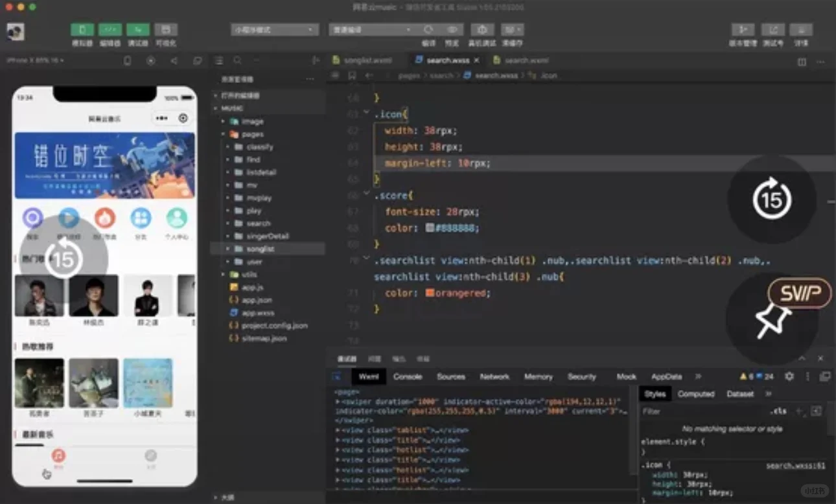
Task: Start 真机调试 real-device debugging
Action: point(482,30)
